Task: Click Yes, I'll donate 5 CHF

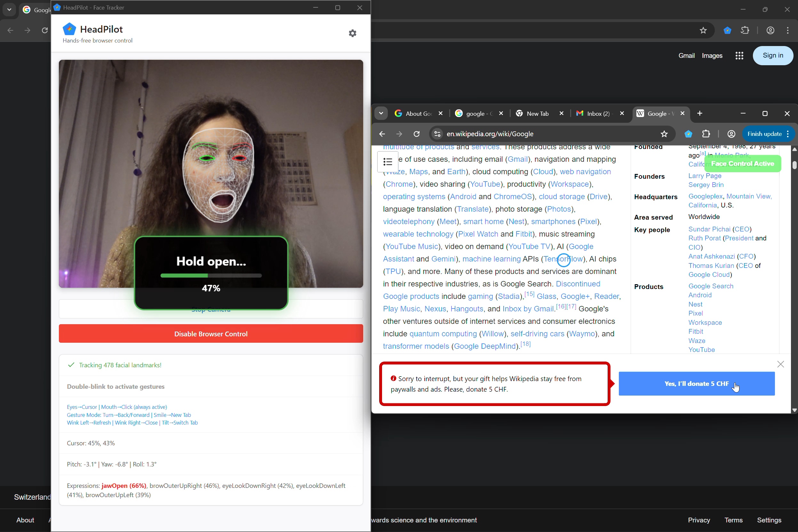Action: [x=696, y=384]
